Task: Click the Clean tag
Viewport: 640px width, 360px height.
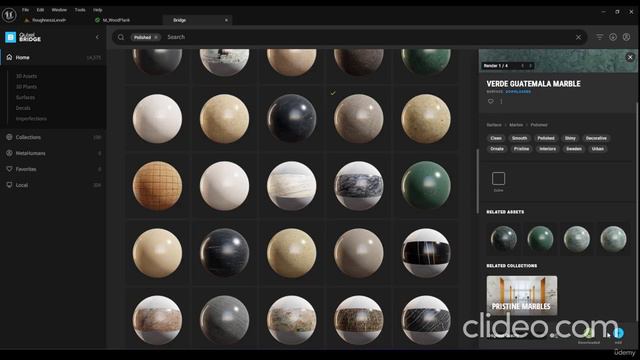Action: click(x=496, y=138)
